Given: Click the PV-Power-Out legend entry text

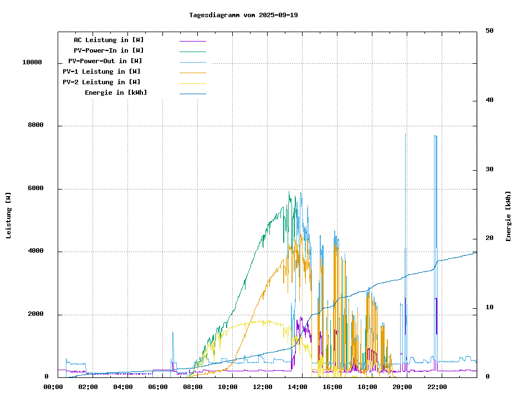Looking at the screenshot, I should pos(105,61).
